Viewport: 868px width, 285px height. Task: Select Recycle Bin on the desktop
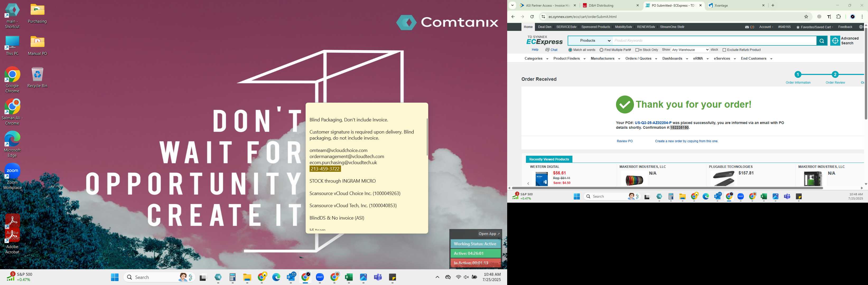coord(38,78)
